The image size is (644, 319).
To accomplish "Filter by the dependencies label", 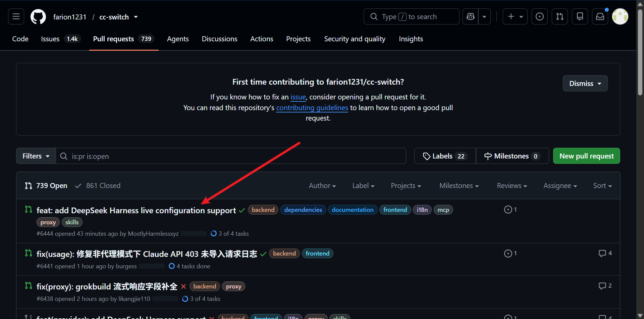I will tap(303, 210).
